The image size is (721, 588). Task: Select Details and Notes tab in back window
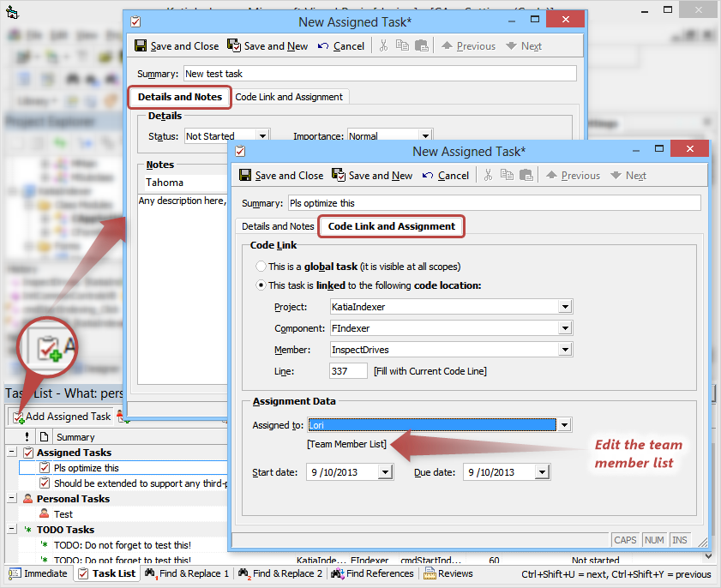pyautogui.click(x=180, y=97)
